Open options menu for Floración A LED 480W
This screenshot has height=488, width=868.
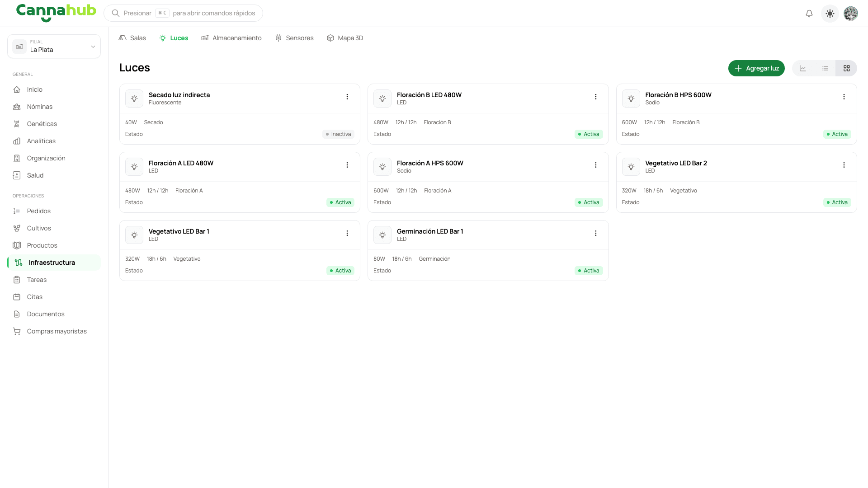pos(347,165)
